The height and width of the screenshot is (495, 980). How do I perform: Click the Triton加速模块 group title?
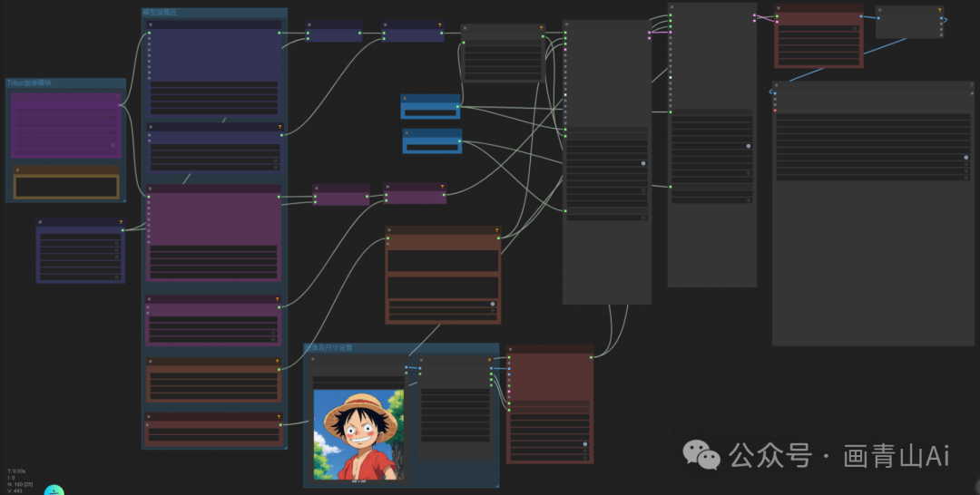click(x=29, y=83)
